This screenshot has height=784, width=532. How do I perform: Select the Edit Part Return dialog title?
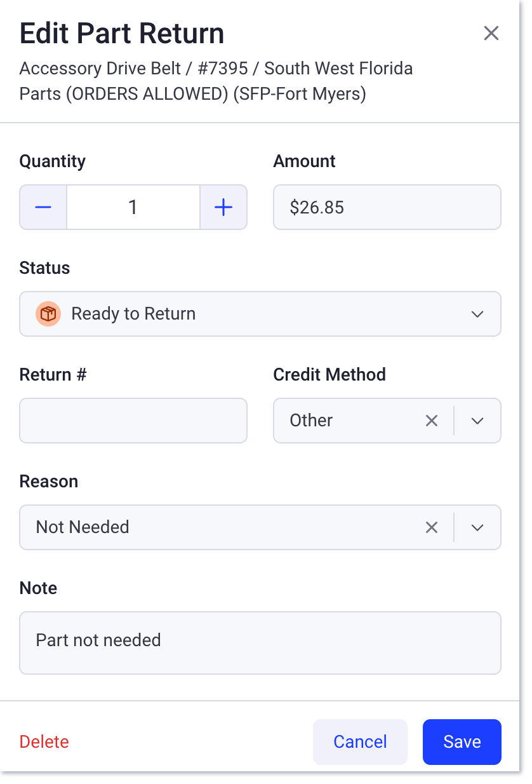[x=122, y=33]
